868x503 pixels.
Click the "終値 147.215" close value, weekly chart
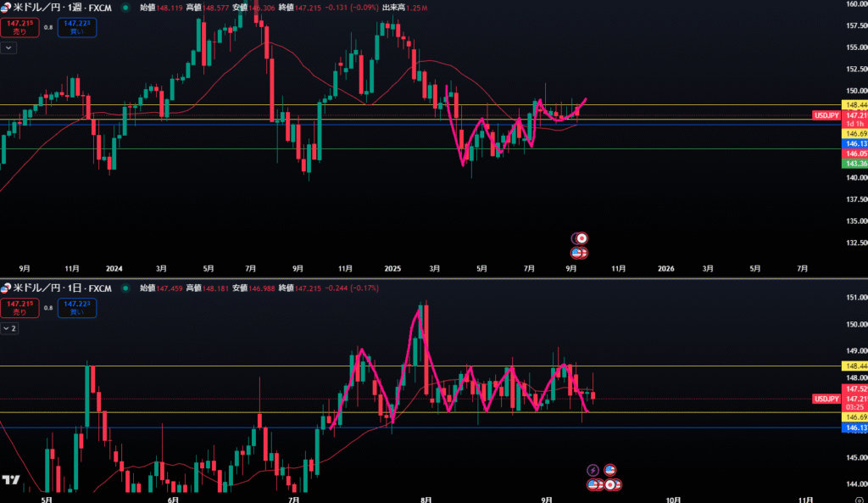299,8
